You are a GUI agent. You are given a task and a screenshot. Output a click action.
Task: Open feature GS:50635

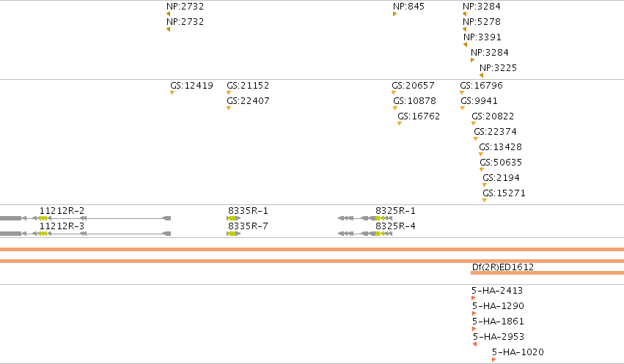(x=501, y=163)
